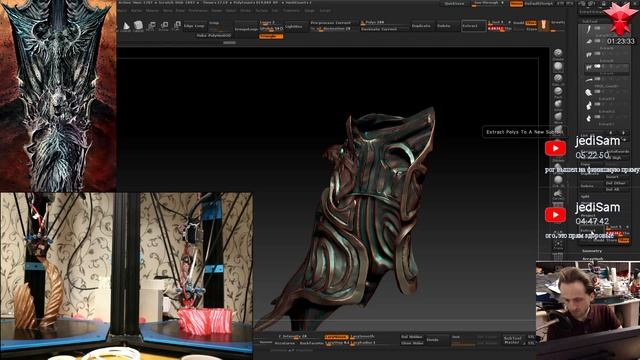Adjust the Z Intensity slider
The height and width of the screenshot is (360, 640).
pos(295,337)
